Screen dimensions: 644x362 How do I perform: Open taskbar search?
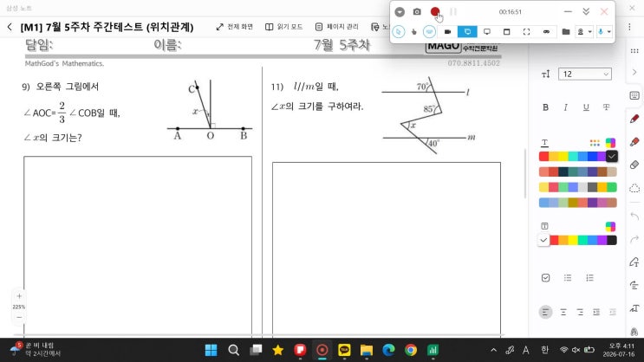point(233,350)
